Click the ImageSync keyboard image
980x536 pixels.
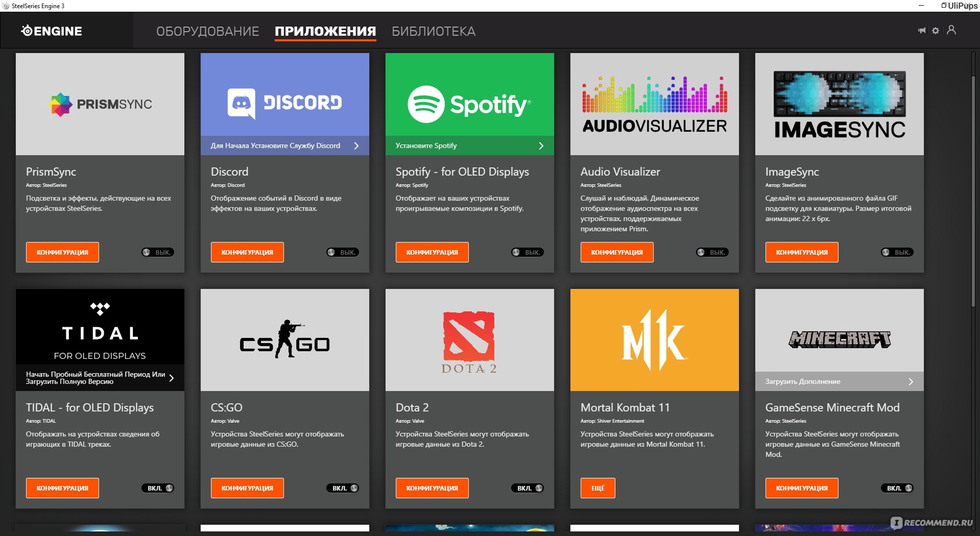(x=840, y=94)
